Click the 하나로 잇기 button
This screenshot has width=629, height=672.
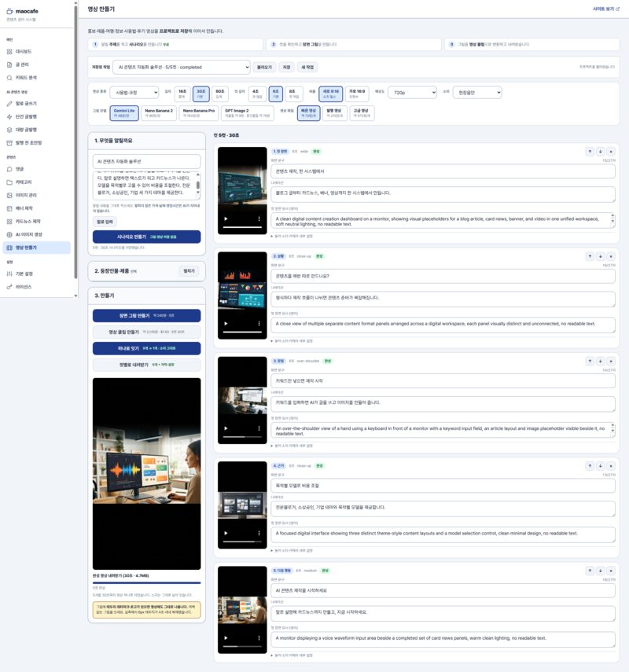tap(147, 348)
